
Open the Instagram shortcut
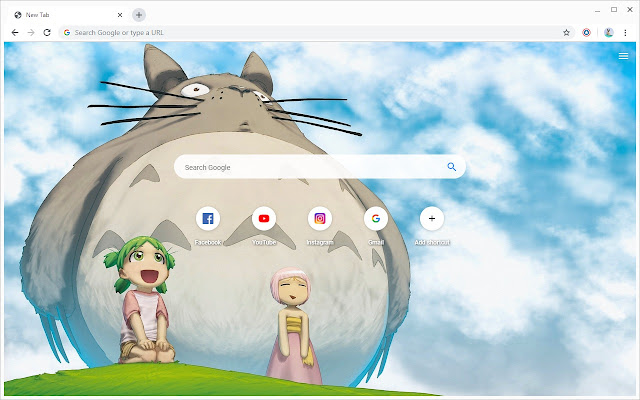click(320, 218)
